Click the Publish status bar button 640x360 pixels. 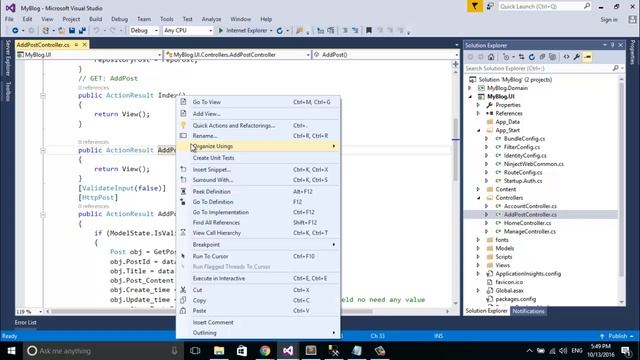coord(617,336)
